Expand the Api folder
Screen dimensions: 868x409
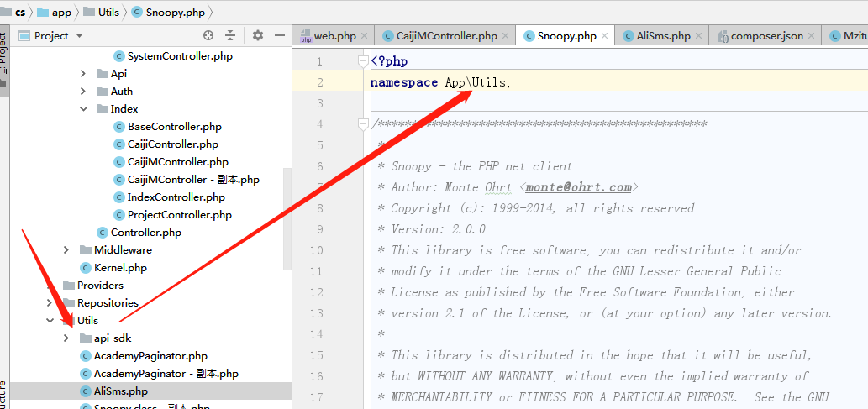[x=83, y=74]
